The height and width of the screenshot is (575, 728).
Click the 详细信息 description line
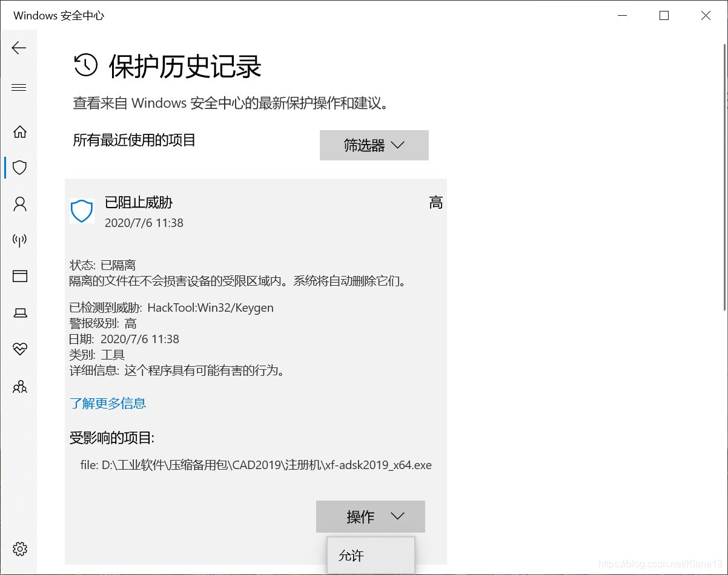pyautogui.click(x=177, y=370)
